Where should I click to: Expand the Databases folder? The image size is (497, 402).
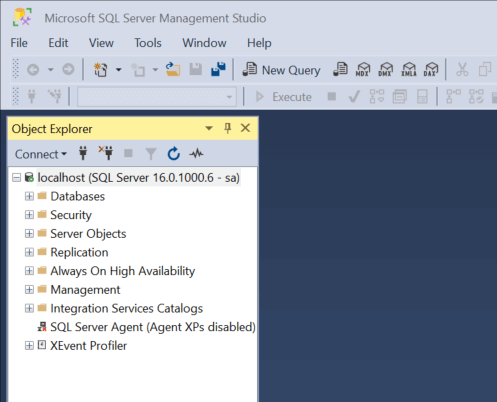point(29,196)
